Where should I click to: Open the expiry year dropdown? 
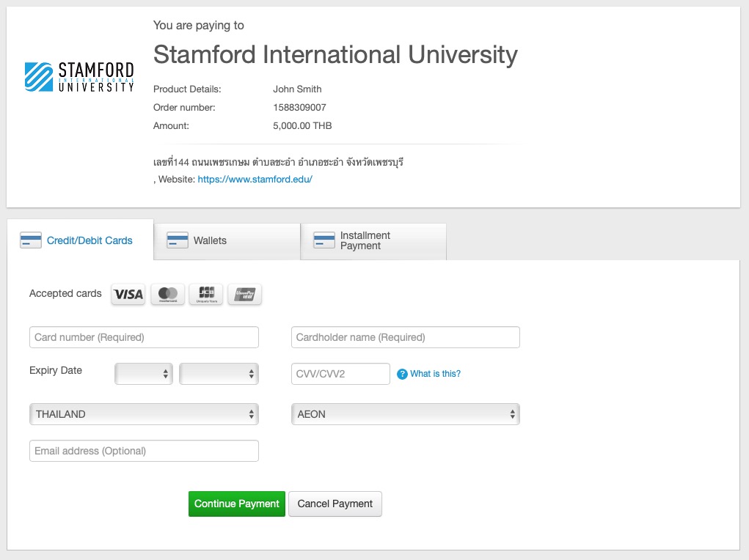coord(219,374)
